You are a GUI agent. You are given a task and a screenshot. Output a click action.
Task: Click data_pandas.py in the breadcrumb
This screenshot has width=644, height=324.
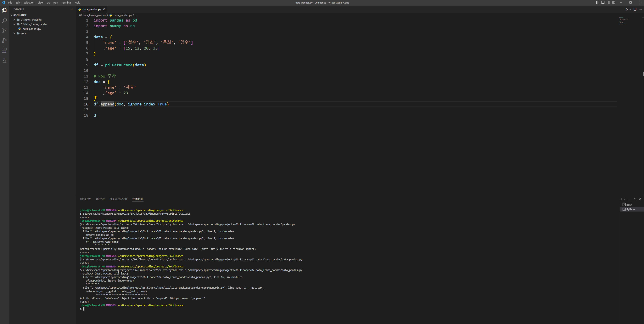(x=123, y=15)
